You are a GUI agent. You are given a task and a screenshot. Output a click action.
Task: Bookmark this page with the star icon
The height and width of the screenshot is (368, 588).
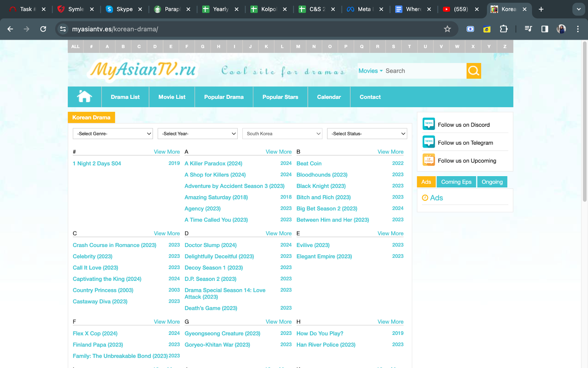tap(447, 29)
